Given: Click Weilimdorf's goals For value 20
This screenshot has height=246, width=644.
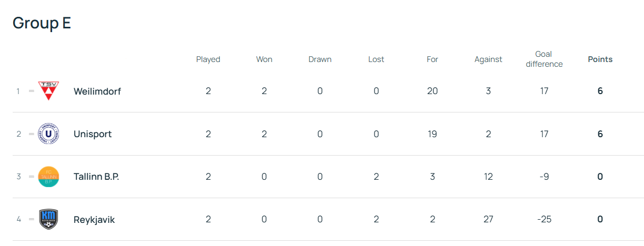Looking at the screenshot, I should (432, 91).
